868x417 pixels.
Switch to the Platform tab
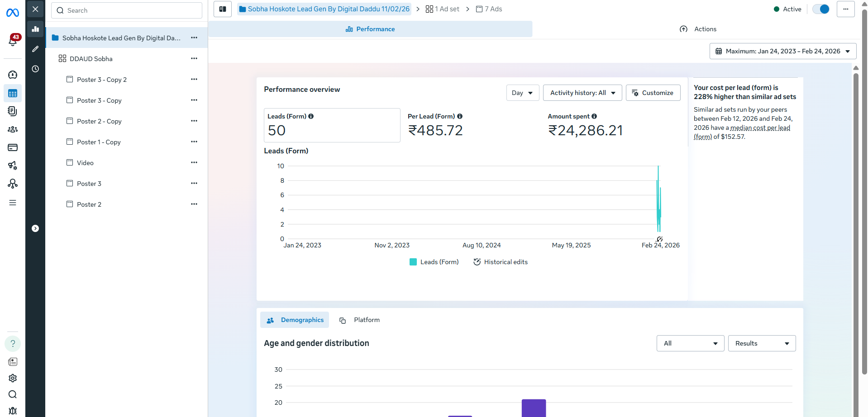pyautogui.click(x=360, y=320)
